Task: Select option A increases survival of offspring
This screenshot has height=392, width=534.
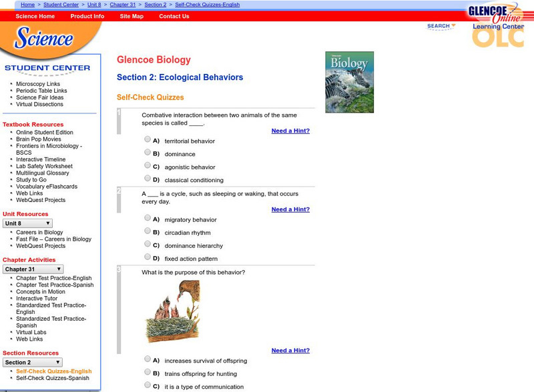Action: [148, 359]
